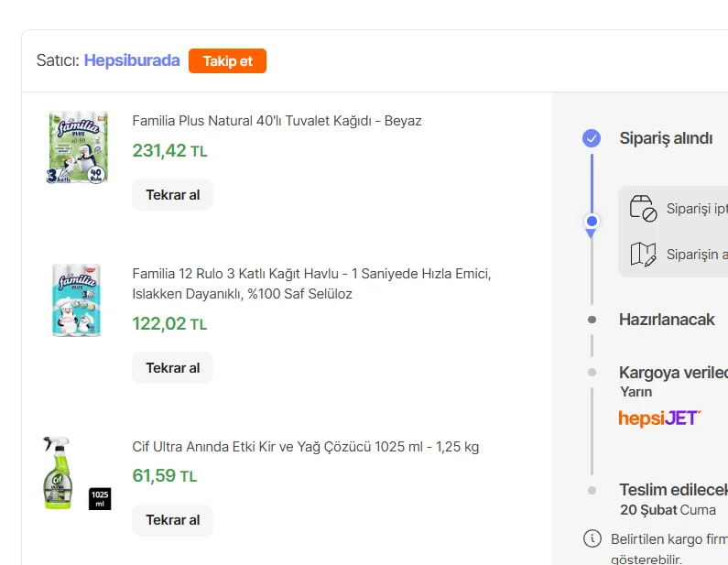
Task: Select the 122,02 TL price
Action: click(x=169, y=323)
